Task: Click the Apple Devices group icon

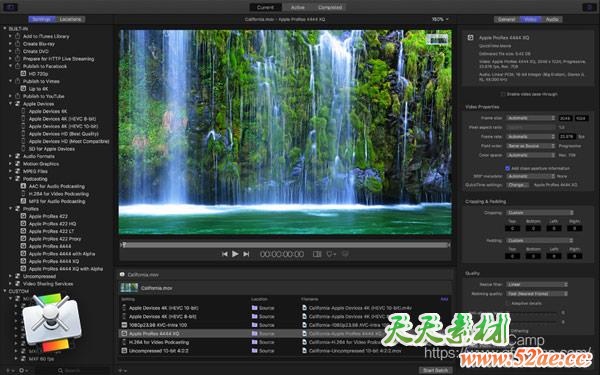Action: coord(17,104)
